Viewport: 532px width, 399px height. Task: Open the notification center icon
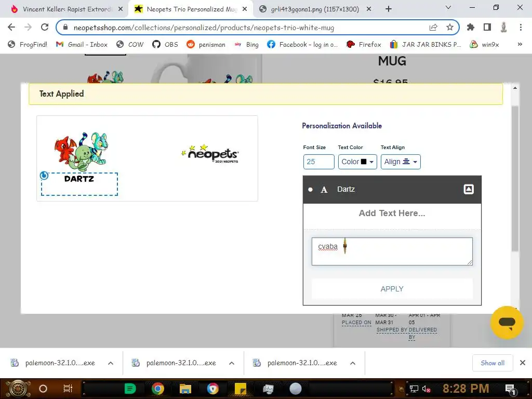(510, 389)
